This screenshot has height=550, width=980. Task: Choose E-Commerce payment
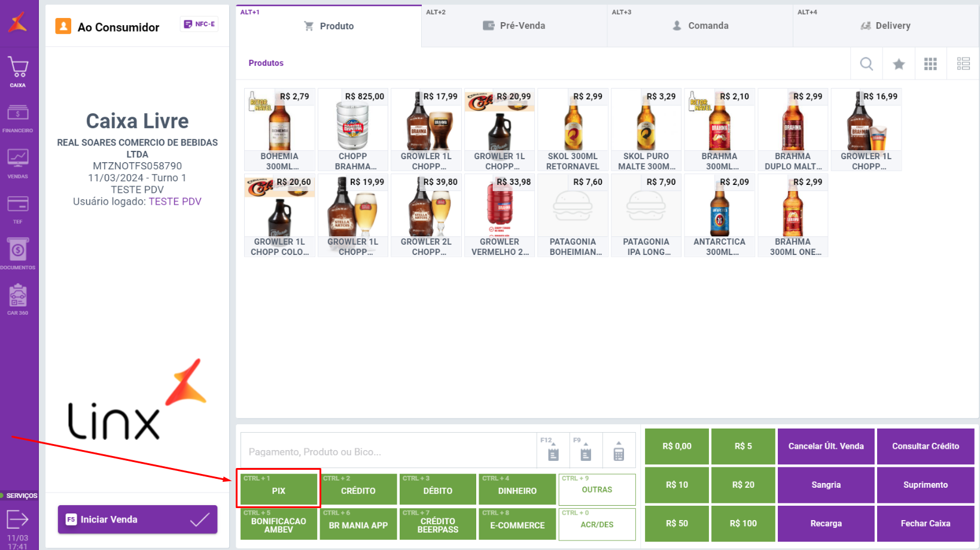click(518, 524)
